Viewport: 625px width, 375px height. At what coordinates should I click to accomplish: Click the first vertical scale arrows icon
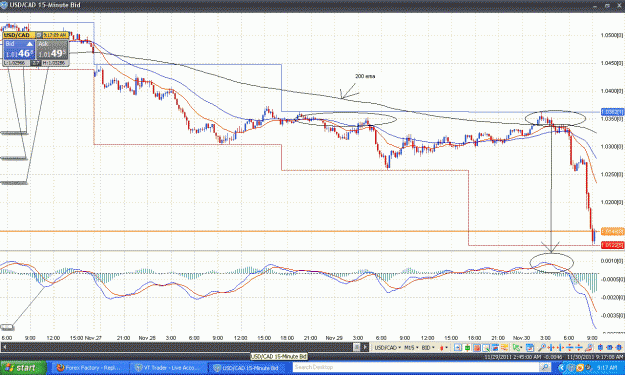pyautogui.click(x=570, y=348)
